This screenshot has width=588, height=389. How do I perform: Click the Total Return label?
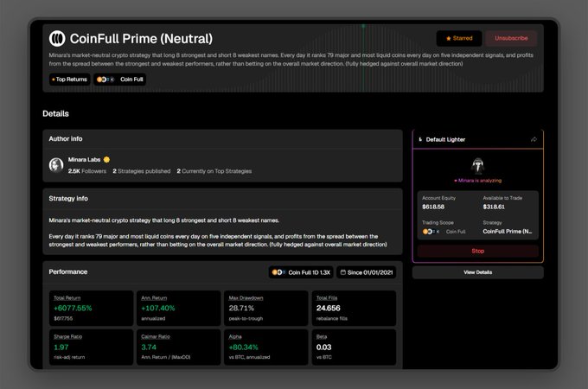click(x=67, y=298)
